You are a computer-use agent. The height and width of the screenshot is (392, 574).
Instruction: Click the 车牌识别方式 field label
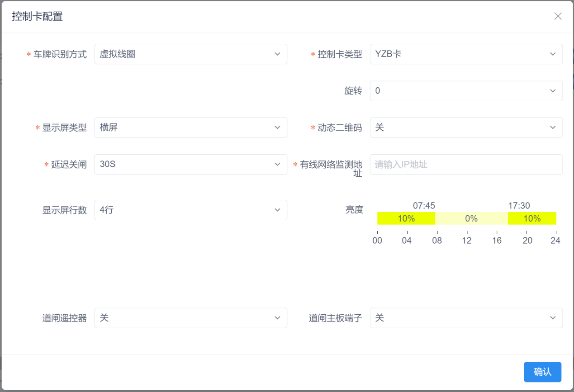coord(60,54)
